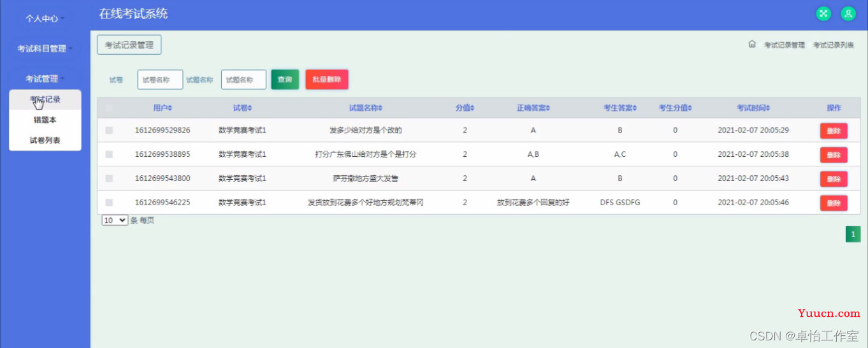Expand the 考试科目管理 sidebar menu
Screen dimensions: 868x348
point(45,48)
